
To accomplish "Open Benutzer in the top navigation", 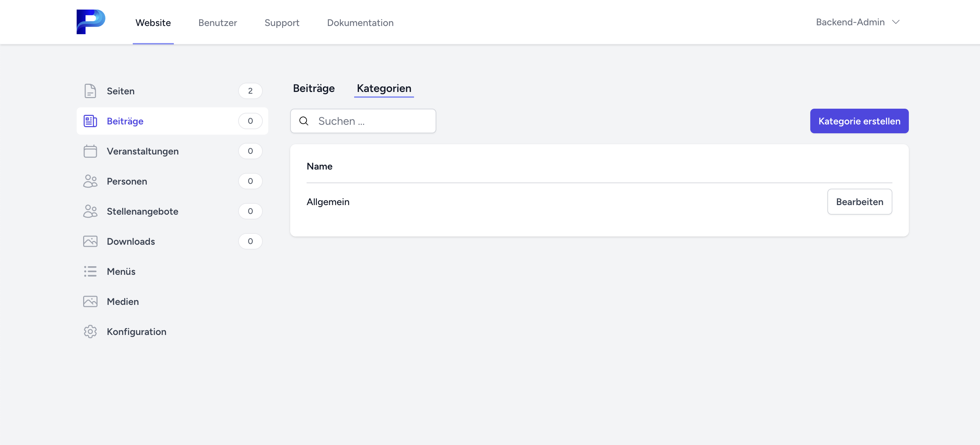I will [217, 23].
